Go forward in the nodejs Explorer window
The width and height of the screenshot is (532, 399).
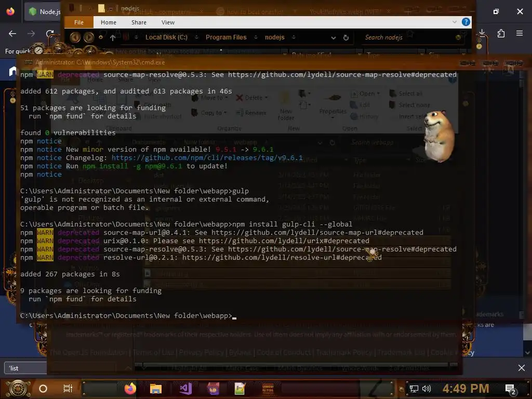coord(89,37)
